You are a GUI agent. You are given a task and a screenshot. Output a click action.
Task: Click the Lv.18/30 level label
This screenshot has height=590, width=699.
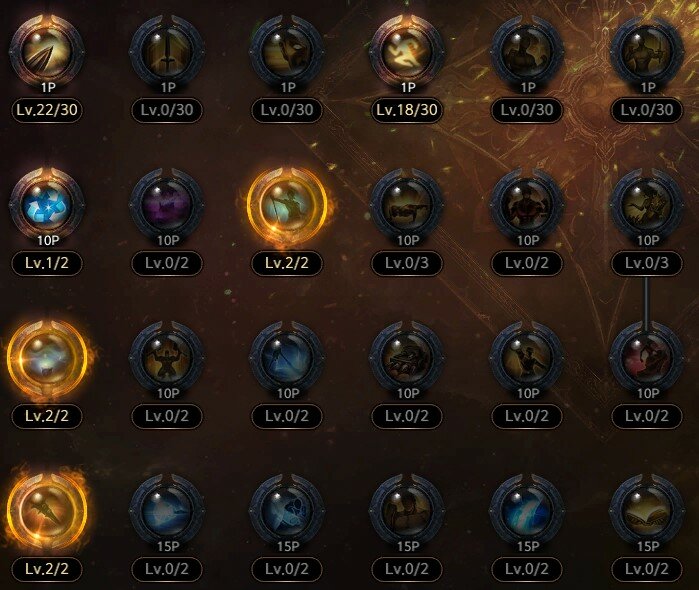click(x=407, y=110)
